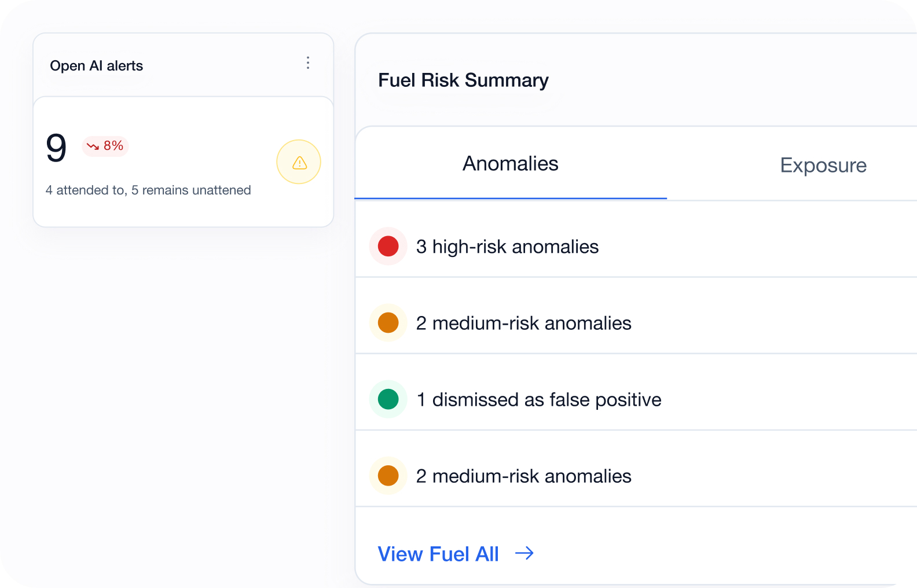917x588 pixels.
Task: Open the three-dot menu on Open AI alerts
Action: pyautogui.click(x=308, y=63)
